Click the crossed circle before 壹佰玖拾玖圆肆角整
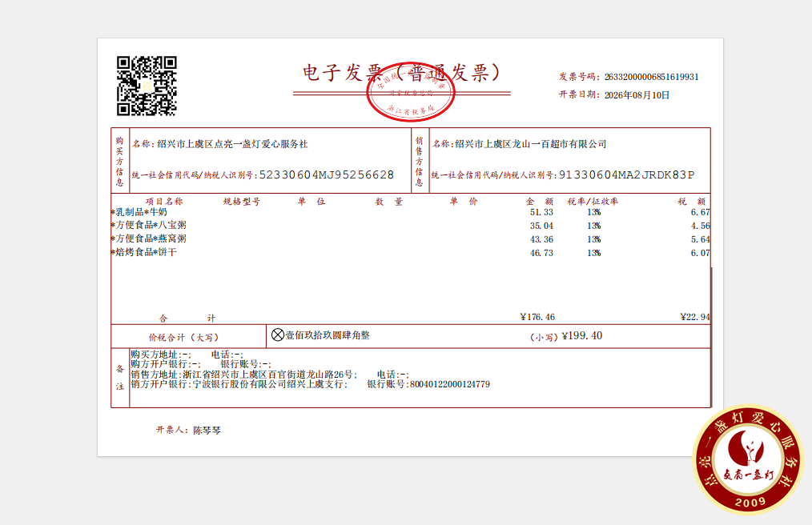Image resolution: width=812 pixels, height=525 pixels. (x=278, y=335)
